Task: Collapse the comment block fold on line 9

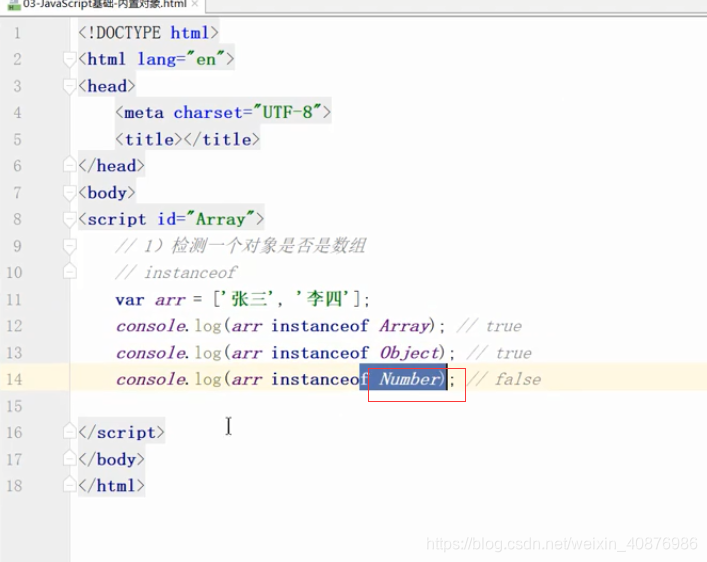Action: pyautogui.click(x=69, y=246)
